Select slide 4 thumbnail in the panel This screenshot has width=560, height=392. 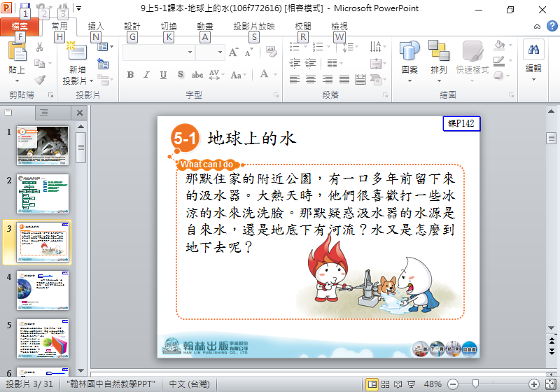tap(43, 290)
